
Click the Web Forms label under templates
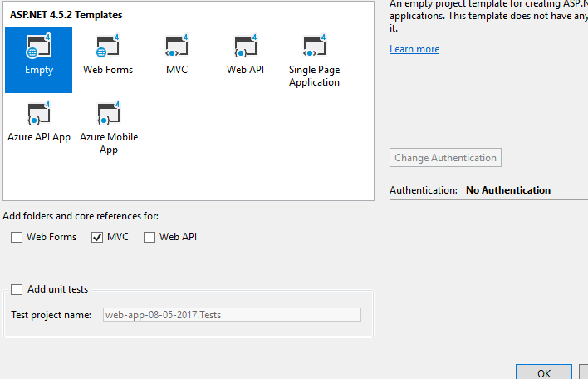[108, 70]
